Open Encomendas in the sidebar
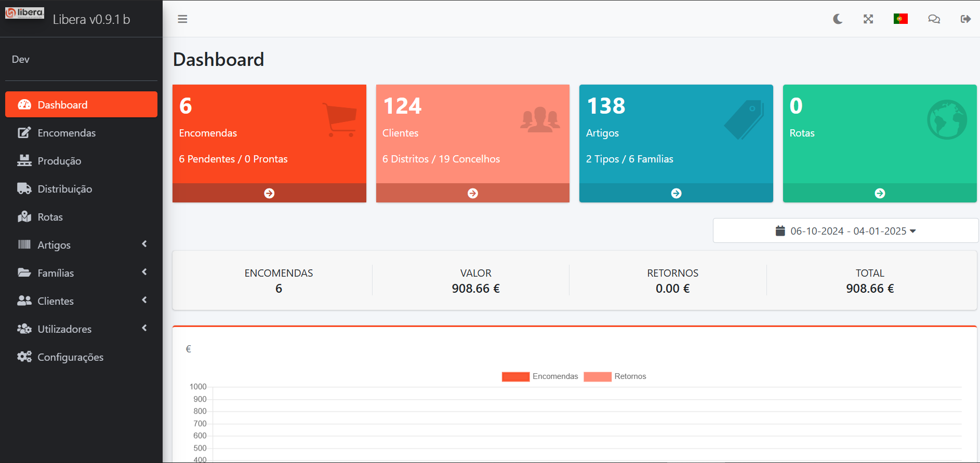This screenshot has height=463, width=980. tap(67, 133)
